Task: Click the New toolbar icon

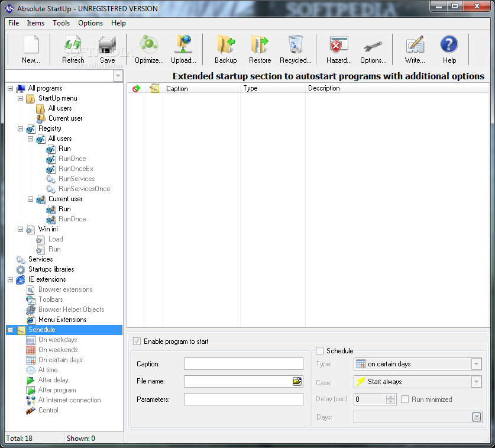Action: (31, 49)
